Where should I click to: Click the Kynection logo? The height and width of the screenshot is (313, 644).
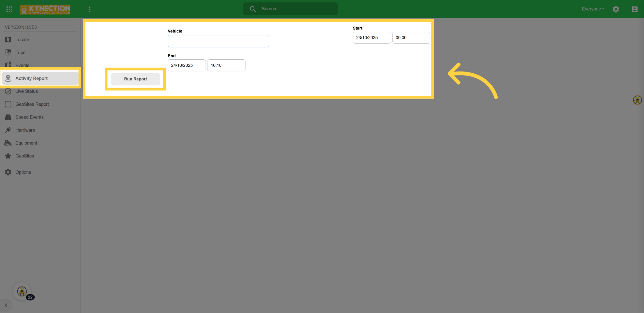pyautogui.click(x=45, y=9)
